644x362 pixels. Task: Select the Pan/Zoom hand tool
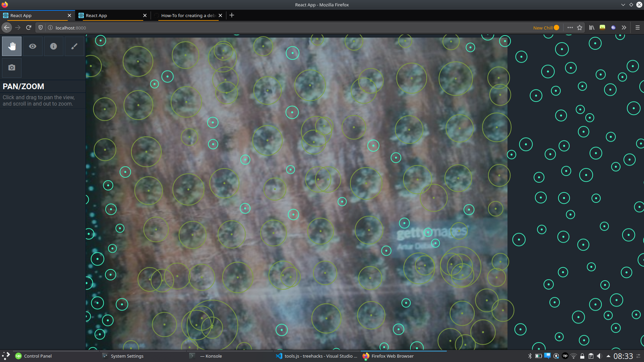(x=12, y=46)
